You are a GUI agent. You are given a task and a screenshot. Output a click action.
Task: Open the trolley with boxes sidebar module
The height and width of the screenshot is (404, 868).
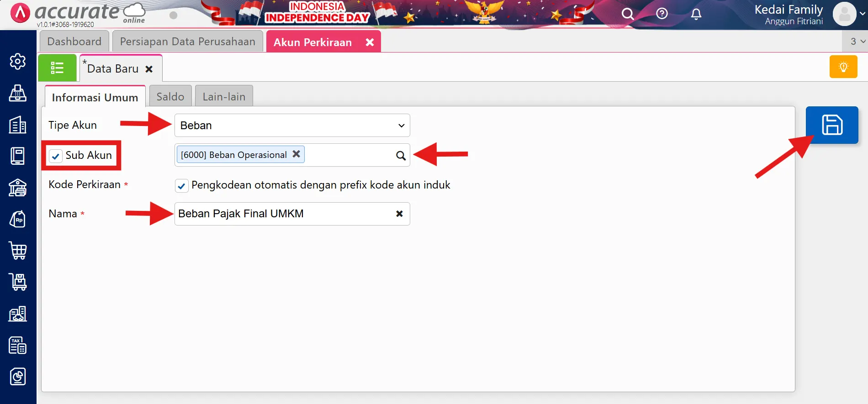click(18, 282)
